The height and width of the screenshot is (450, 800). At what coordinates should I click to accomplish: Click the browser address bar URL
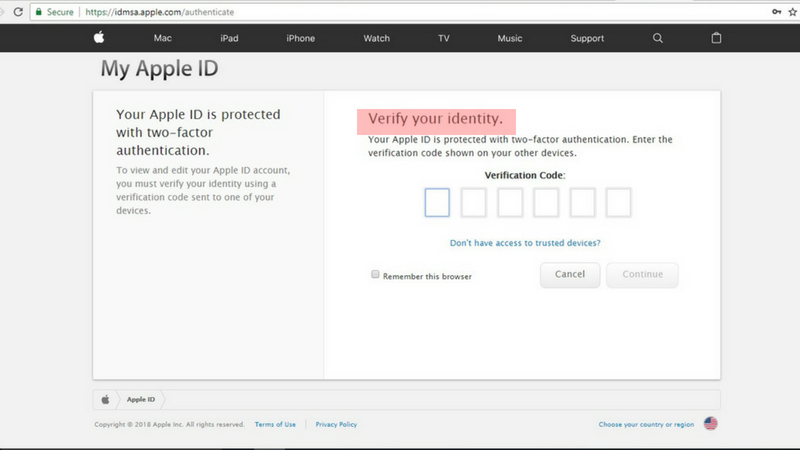tap(160, 12)
